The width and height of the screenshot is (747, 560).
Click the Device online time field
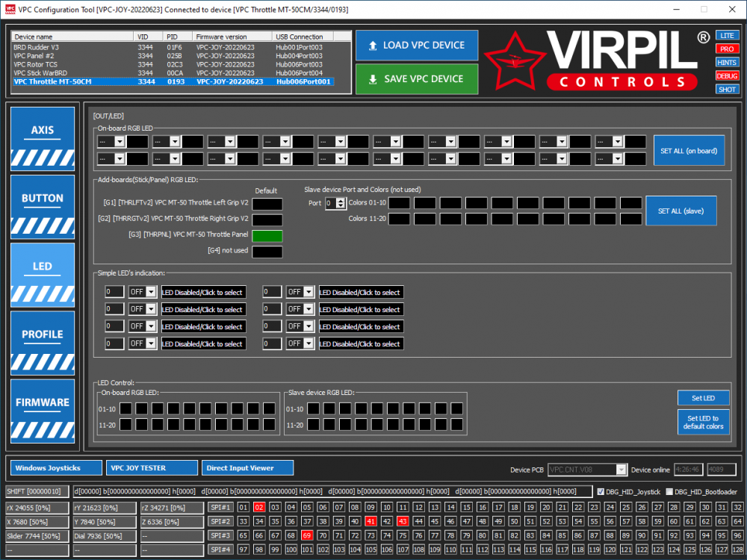689,470
